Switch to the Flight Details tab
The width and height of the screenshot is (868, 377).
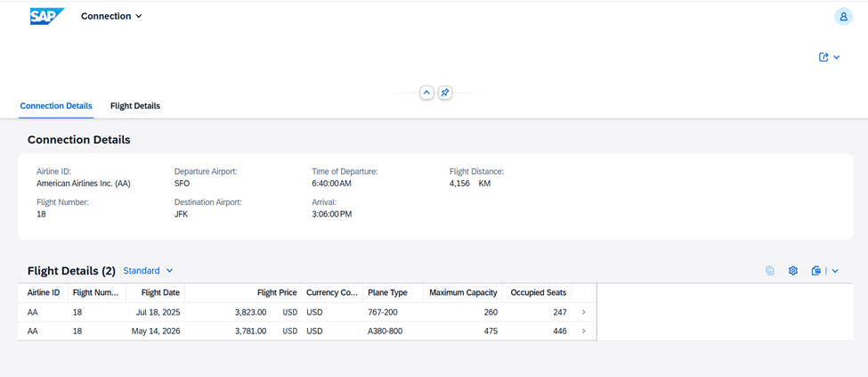pos(135,106)
